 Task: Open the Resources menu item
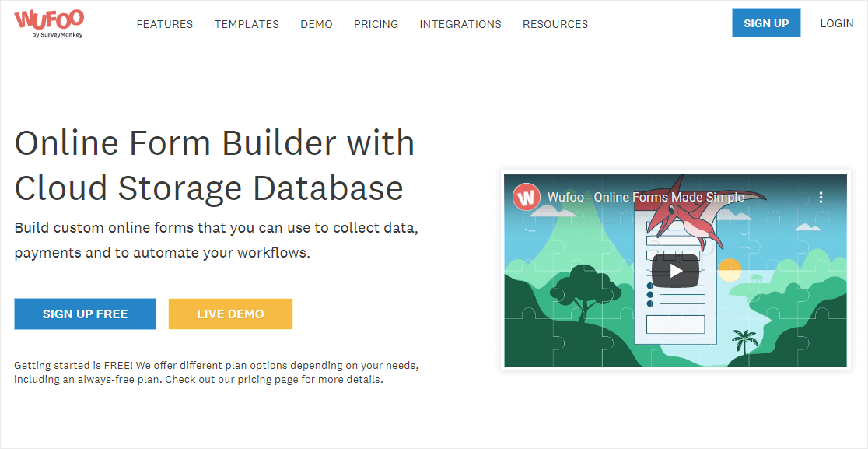[x=555, y=24]
